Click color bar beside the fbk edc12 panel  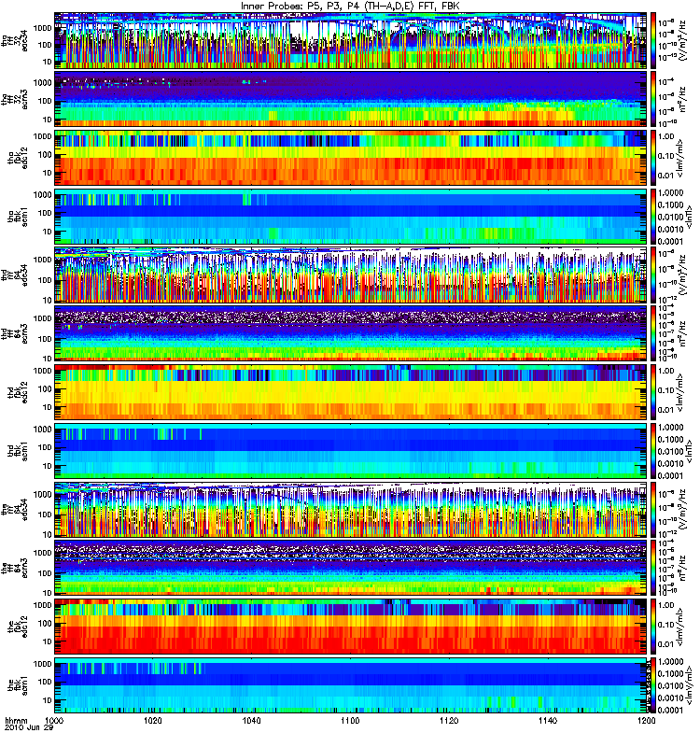point(653,627)
